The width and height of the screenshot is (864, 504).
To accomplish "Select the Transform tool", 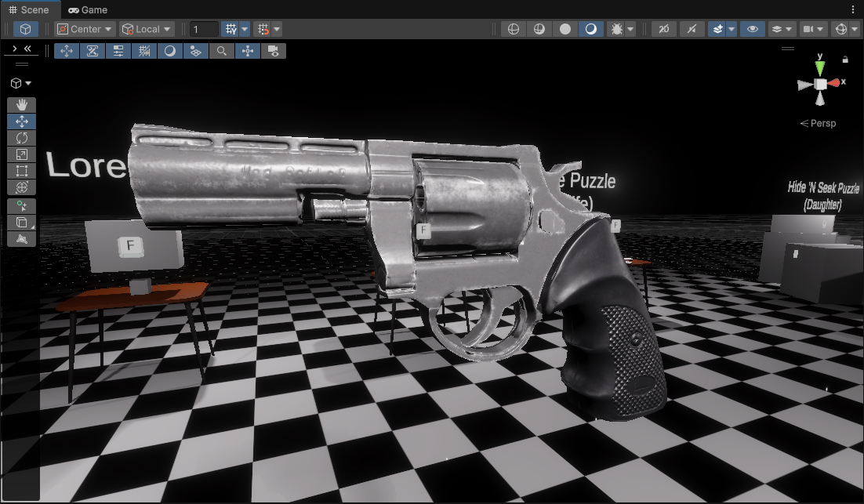I will pyautogui.click(x=21, y=187).
